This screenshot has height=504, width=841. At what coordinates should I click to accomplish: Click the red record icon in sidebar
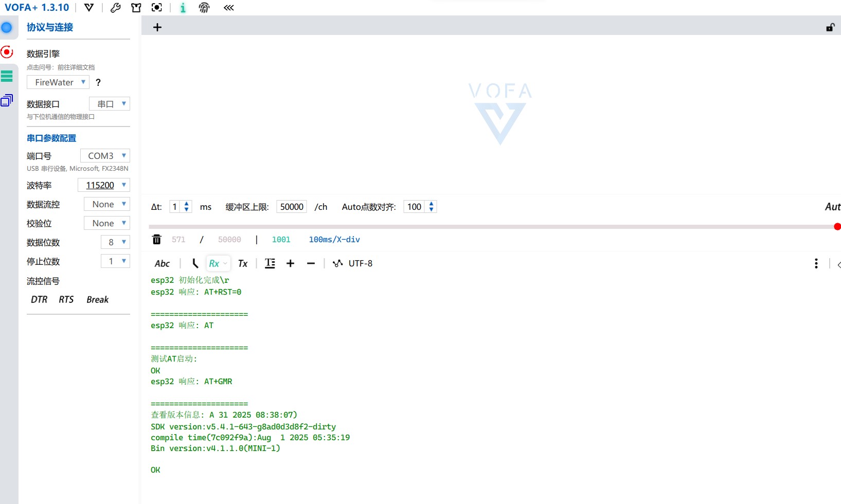pyautogui.click(x=7, y=52)
